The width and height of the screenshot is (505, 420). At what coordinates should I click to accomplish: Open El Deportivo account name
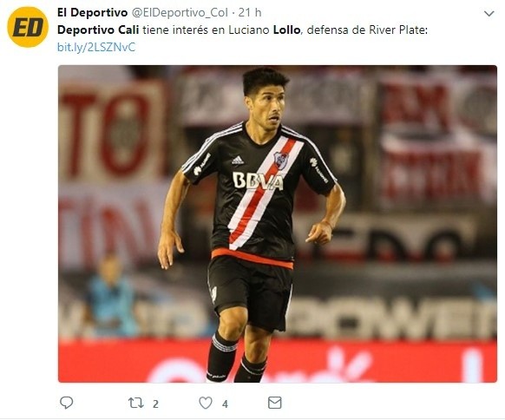93,12
